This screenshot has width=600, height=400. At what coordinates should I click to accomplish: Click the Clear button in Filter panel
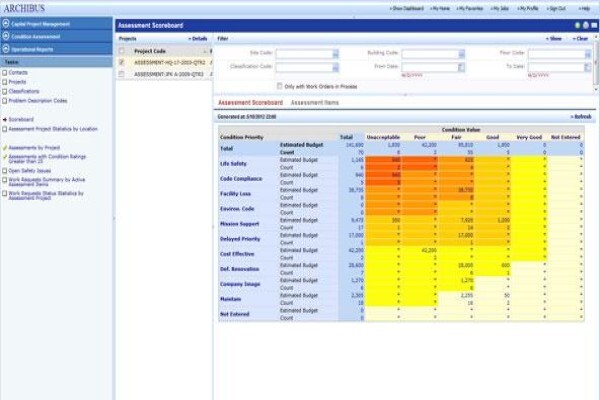pos(580,39)
